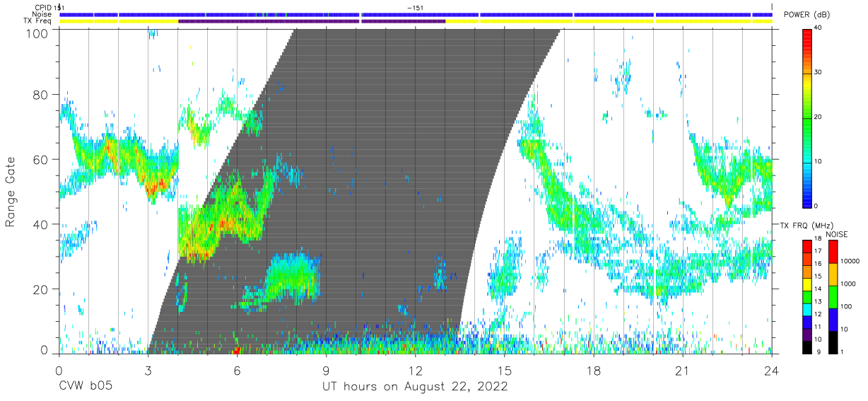The image size is (868, 401).
Task: Click the 'CPID' row label
Action: [x=42, y=7]
